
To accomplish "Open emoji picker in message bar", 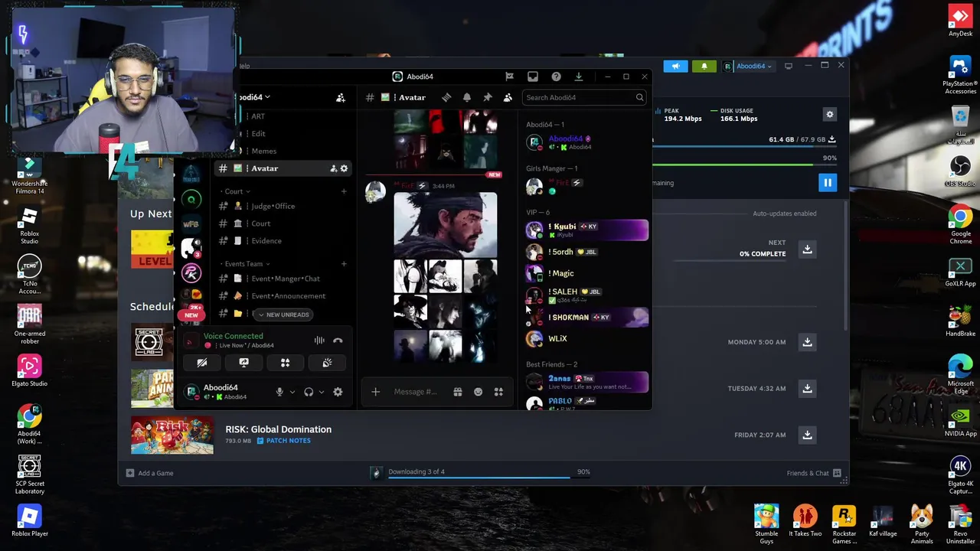I will pos(478,392).
